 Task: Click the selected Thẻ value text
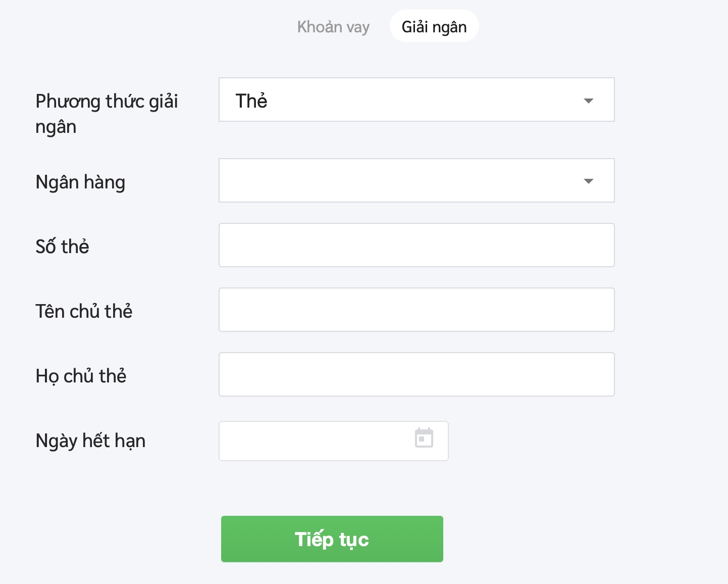coord(251,101)
